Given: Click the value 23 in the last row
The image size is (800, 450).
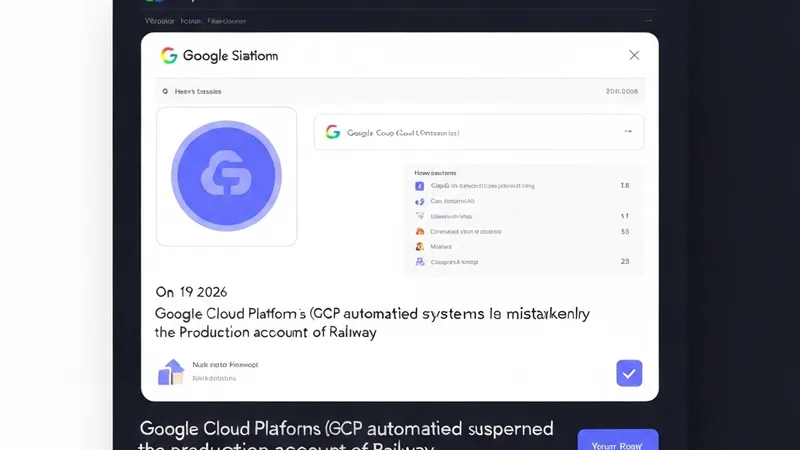Looking at the screenshot, I should tap(625, 261).
